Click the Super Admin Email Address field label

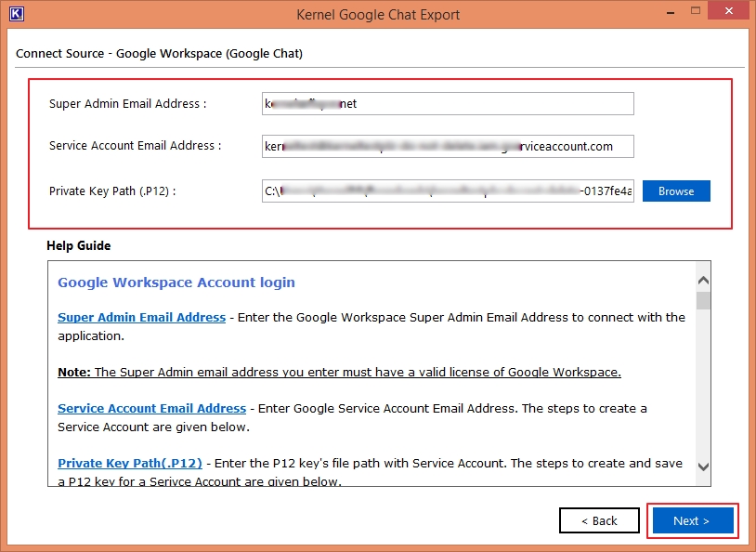pyautogui.click(x=128, y=104)
